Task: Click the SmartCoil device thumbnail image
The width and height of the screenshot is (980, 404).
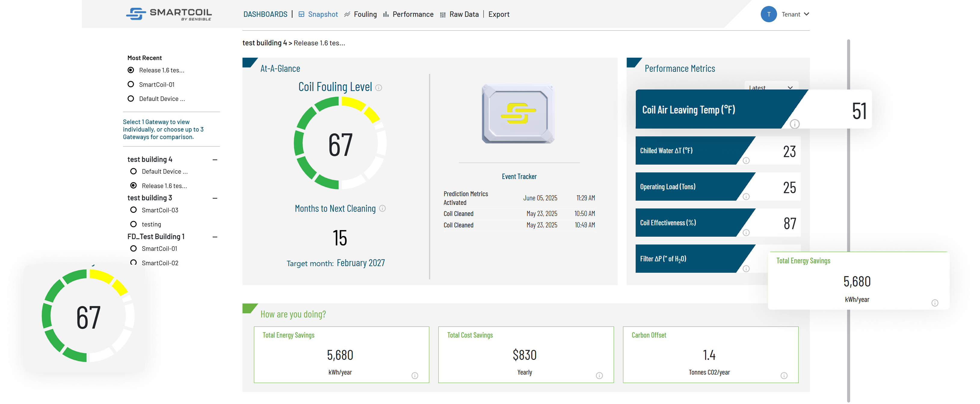Action: click(x=518, y=114)
